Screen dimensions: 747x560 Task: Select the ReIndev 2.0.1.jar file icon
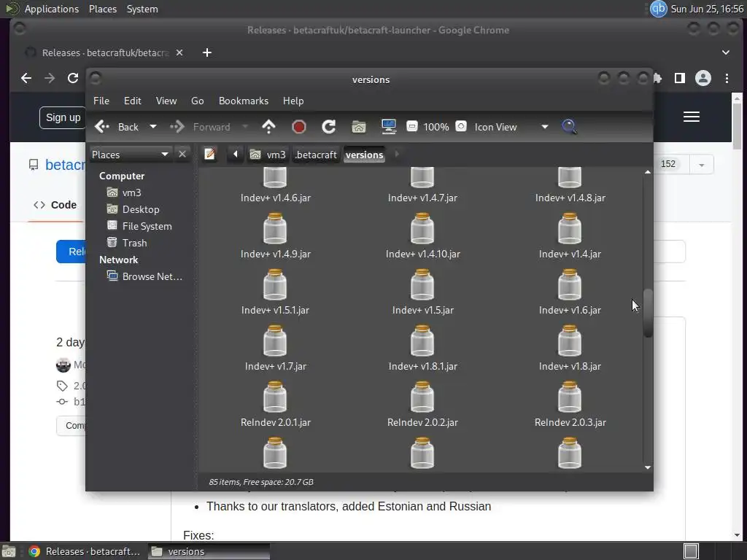275,397
